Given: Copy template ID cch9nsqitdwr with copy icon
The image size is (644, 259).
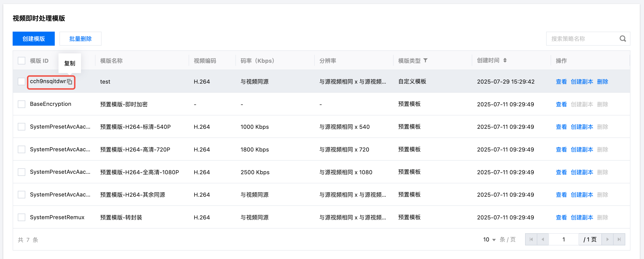Looking at the screenshot, I should (x=70, y=82).
